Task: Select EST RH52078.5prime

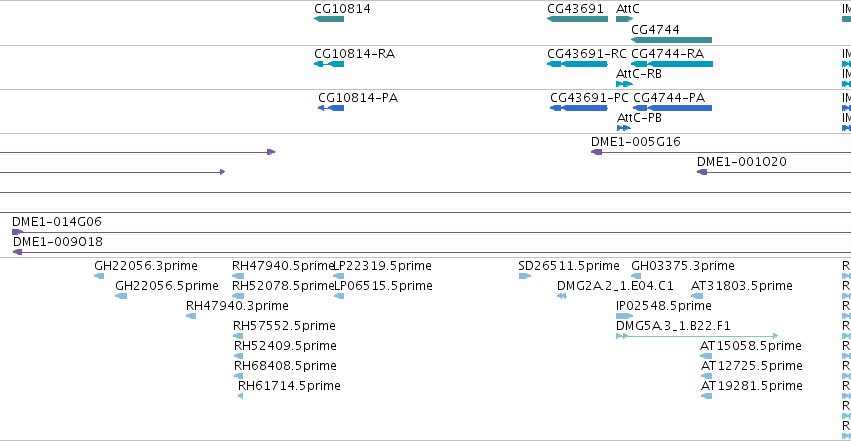Action: [x=238, y=296]
